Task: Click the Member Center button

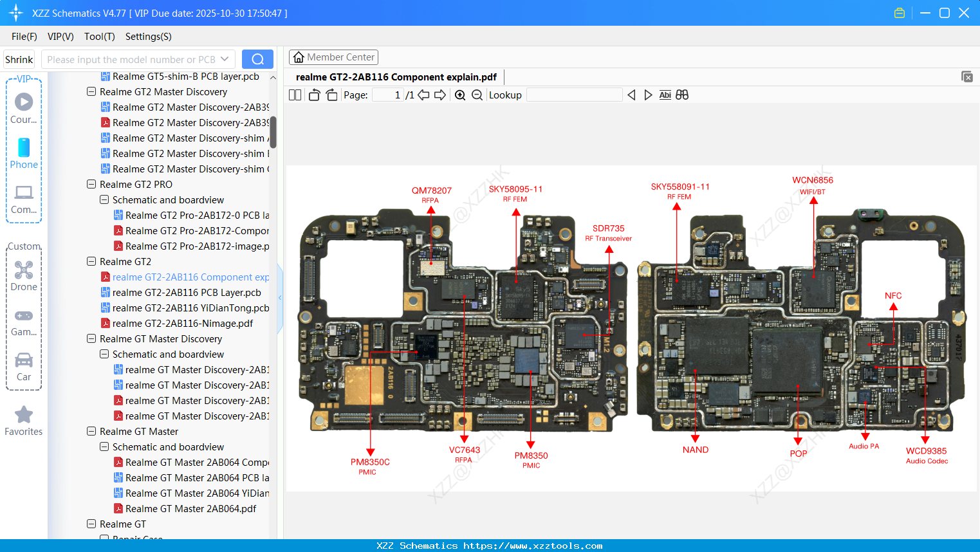Action: (333, 57)
